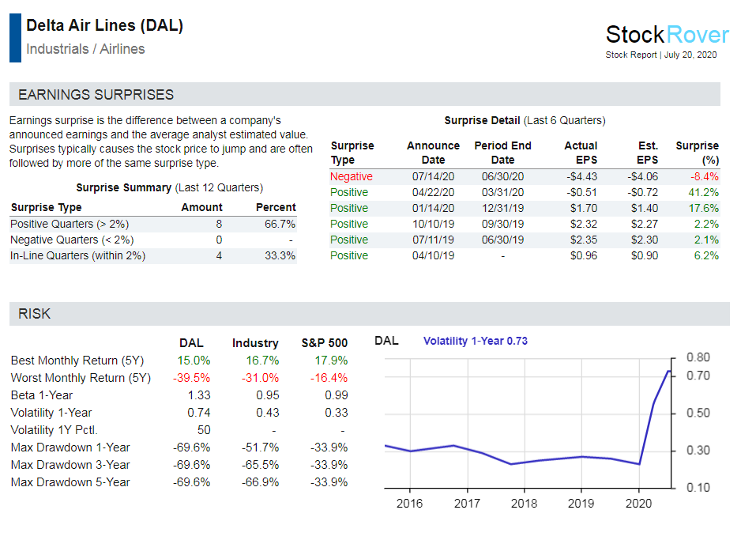756x540 pixels.
Task: Click the Period End Date column header
Action: [x=502, y=153]
